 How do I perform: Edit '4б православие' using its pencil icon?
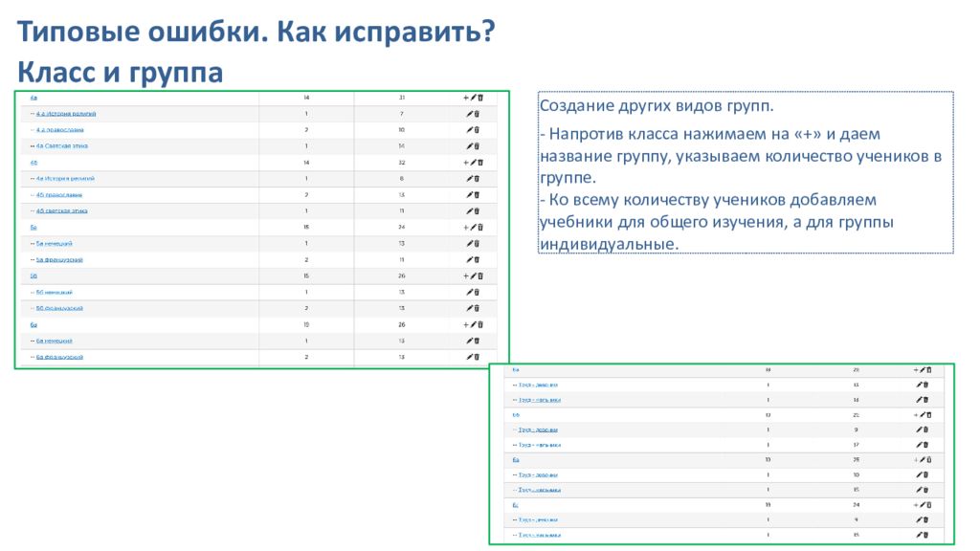pyautogui.click(x=469, y=195)
